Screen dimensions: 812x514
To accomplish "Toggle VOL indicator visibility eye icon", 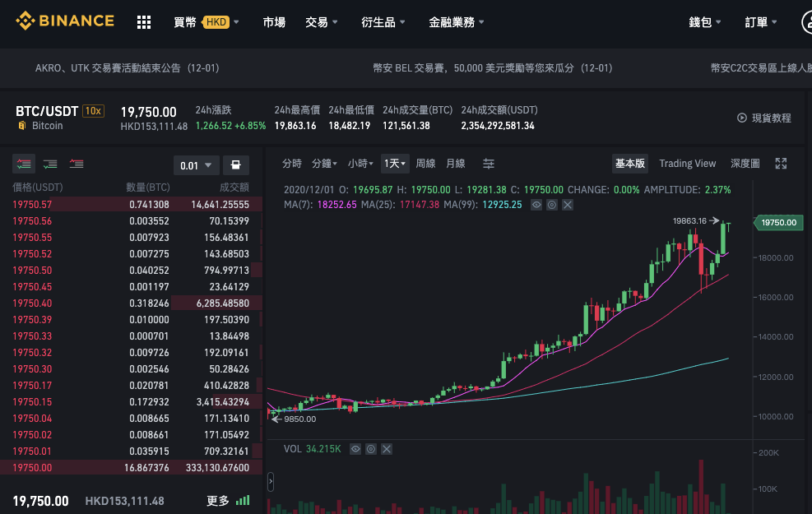I will pos(355,449).
